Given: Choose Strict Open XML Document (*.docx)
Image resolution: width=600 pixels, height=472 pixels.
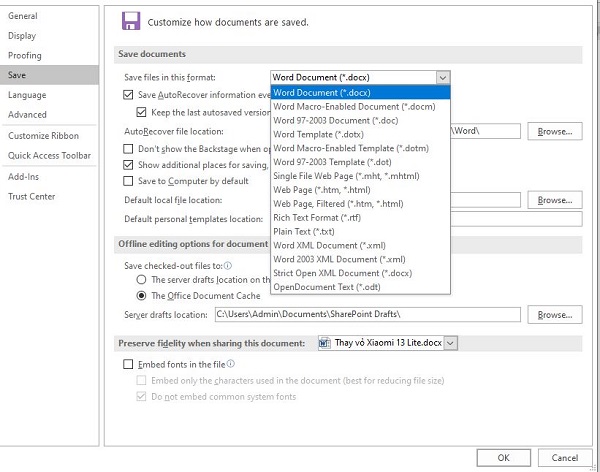Looking at the screenshot, I should click(360, 273).
